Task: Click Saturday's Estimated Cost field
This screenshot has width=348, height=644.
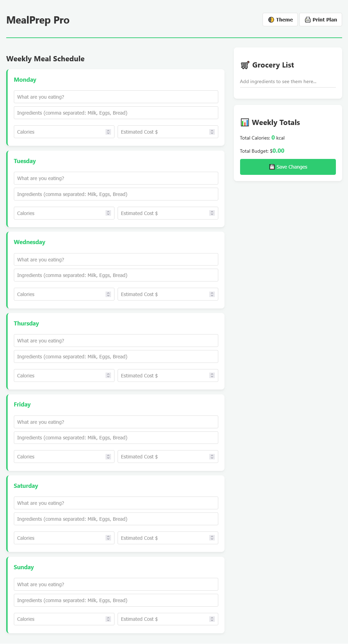Action: (x=163, y=538)
